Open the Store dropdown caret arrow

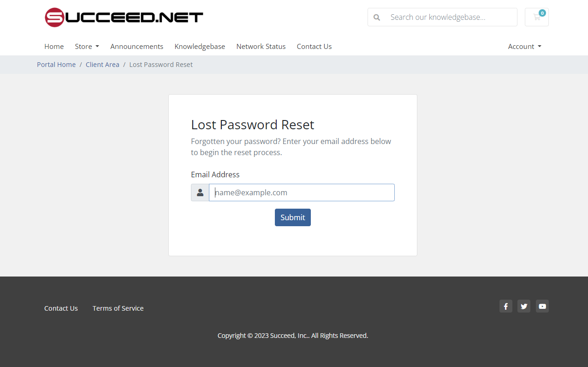tap(98, 46)
